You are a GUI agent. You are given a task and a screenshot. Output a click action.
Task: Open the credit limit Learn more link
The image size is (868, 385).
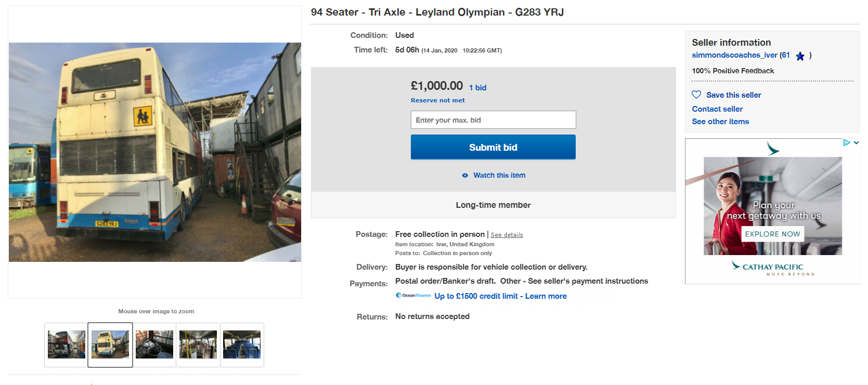point(546,296)
